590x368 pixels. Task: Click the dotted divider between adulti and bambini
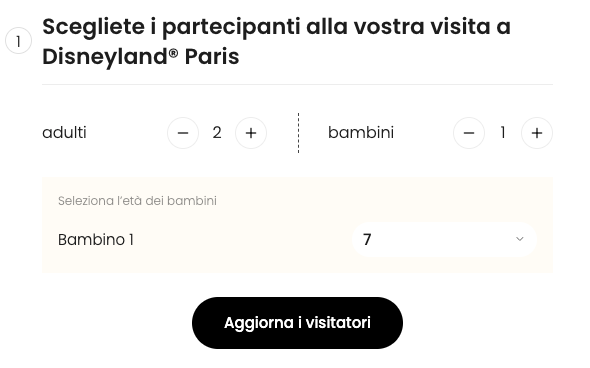[x=298, y=133]
